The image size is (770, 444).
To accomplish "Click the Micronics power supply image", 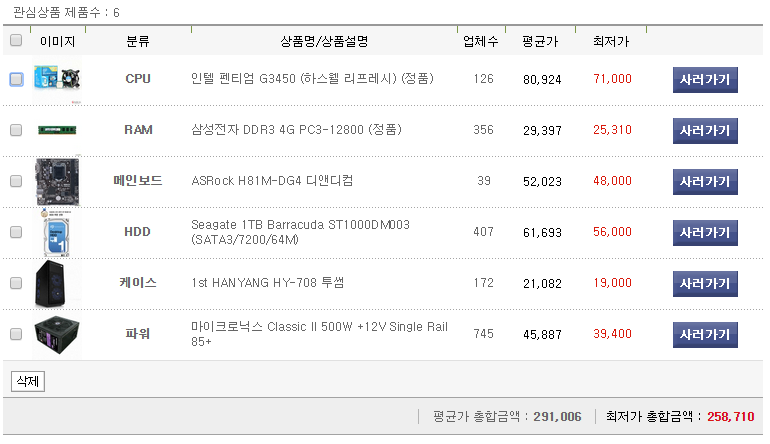I will click(57, 334).
